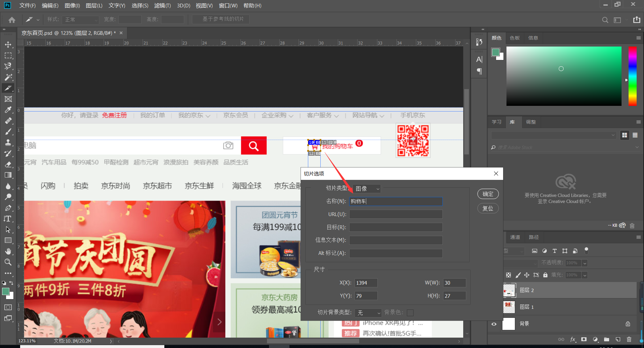Screen dimensions: 644x348
Task: Hide the 背景 layer visibility eye
Action: pos(494,324)
